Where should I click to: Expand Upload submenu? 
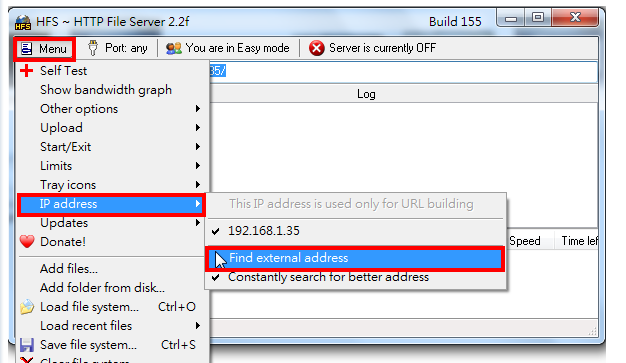pos(112,128)
